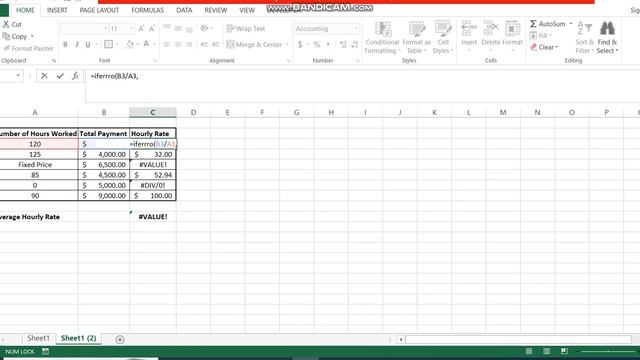Switch to the VIEW tab
Image resolution: width=640 pixels, height=360 pixels.
pos(247,10)
